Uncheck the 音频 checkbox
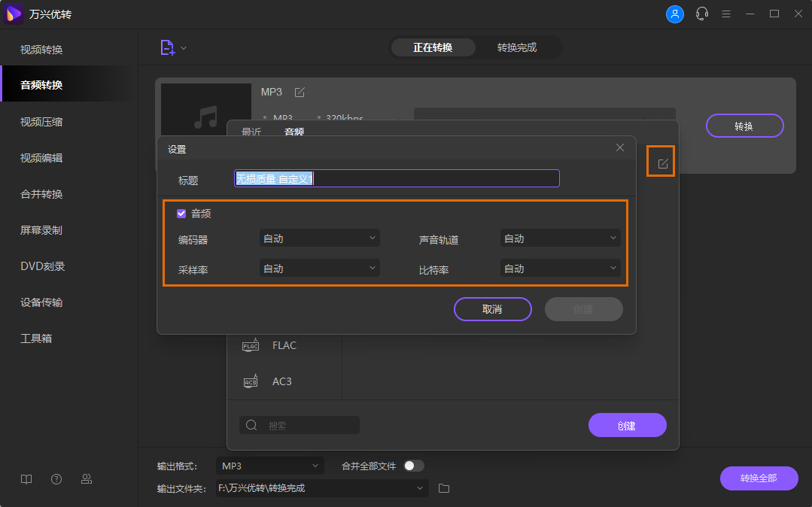 181,214
